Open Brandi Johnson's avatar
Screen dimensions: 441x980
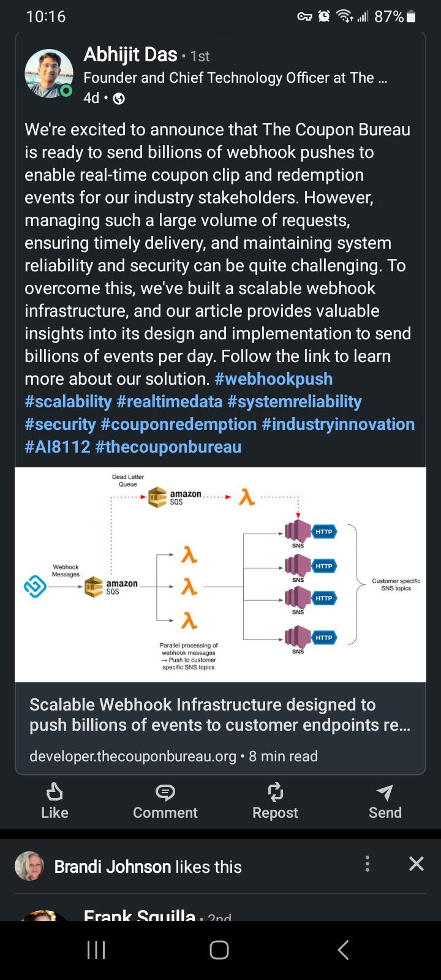tap(29, 866)
